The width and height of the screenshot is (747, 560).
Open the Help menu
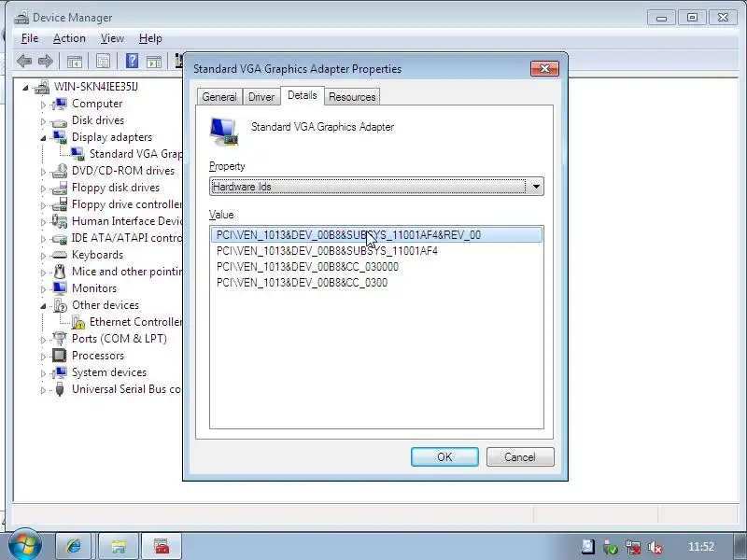pos(150,38)
